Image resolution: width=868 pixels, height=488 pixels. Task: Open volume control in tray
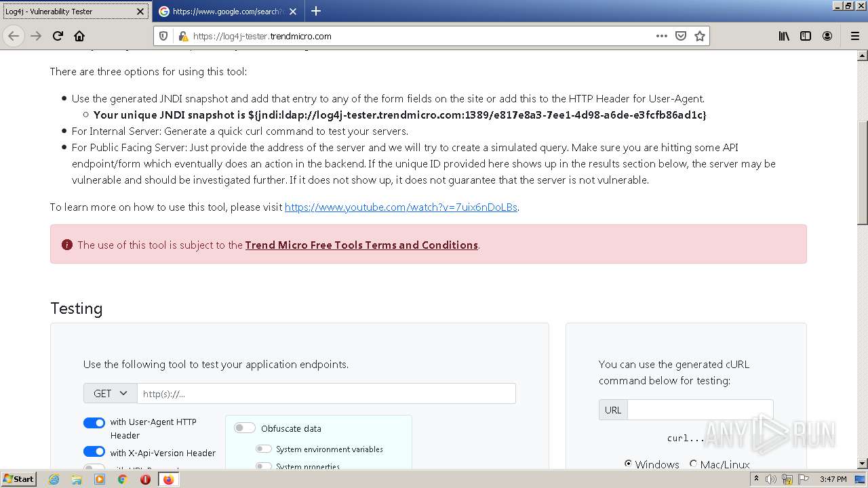(x=771, y=479)
